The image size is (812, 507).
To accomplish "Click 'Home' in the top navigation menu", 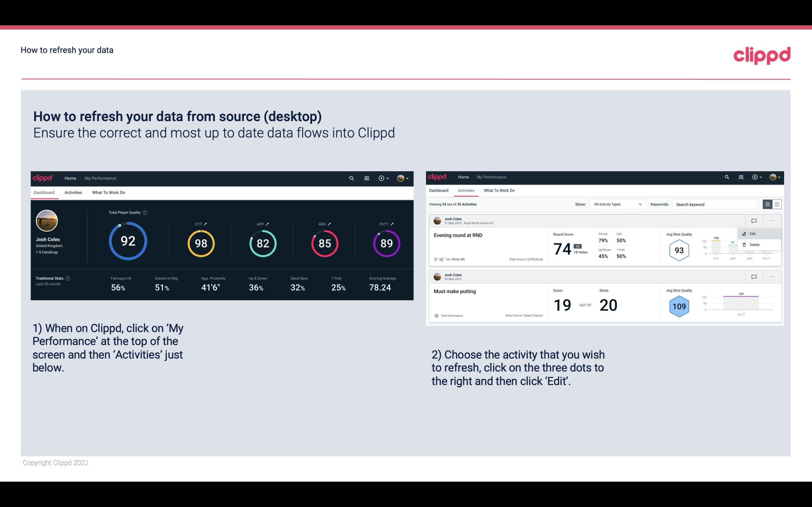I will click(70, 178).
